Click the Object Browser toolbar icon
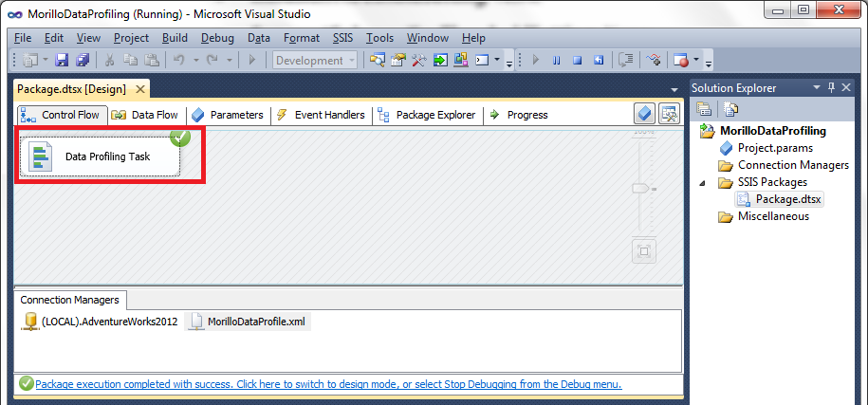 pos(461,61)
